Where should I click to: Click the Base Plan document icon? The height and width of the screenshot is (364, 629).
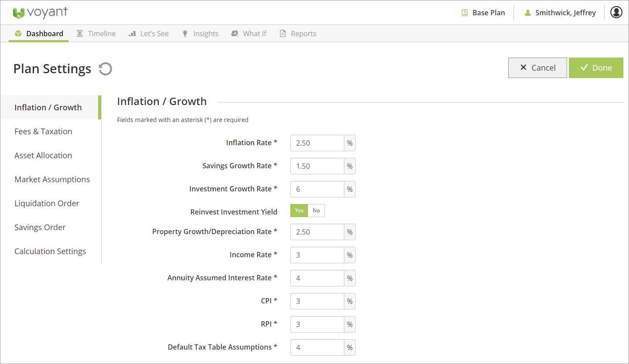pyautogui.click(x=465, y=13)
